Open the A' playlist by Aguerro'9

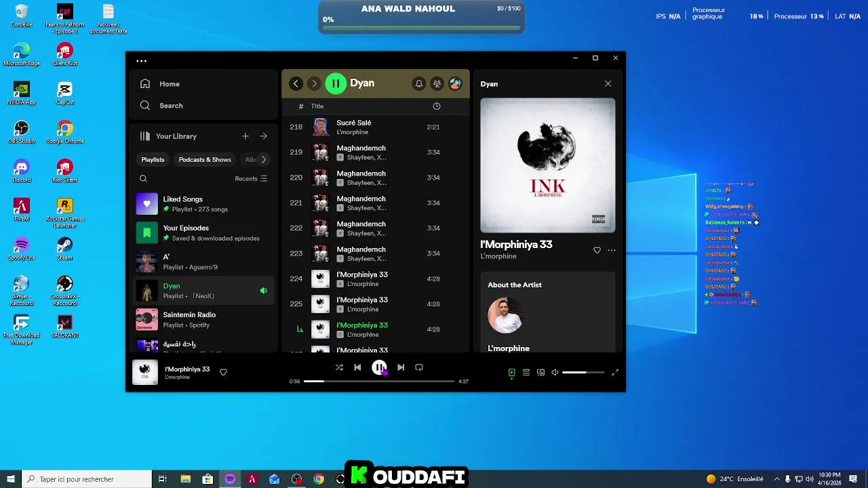pyautogui.click(x=203, y=262)
